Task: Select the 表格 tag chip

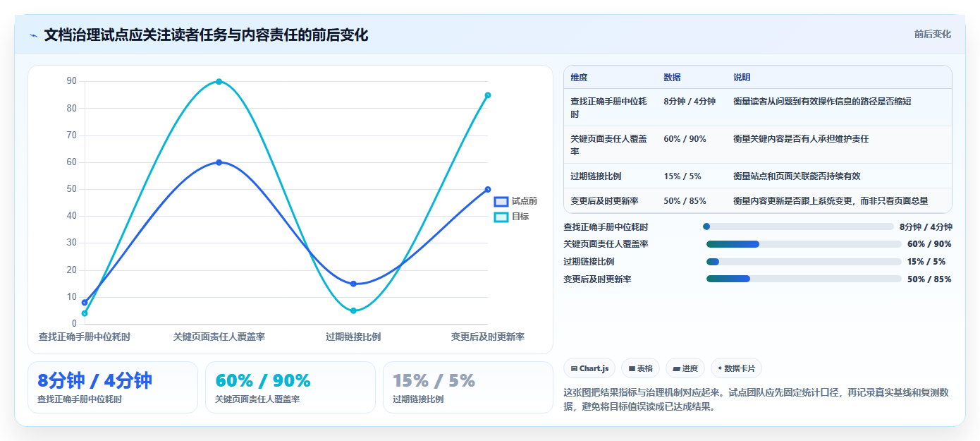Action: [x=641, y=368]
